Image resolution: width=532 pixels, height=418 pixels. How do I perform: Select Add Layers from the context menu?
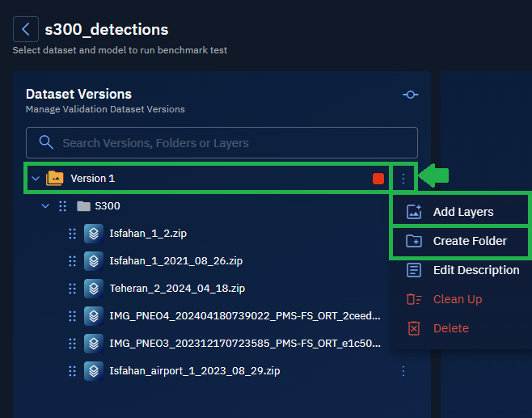point(462,212)
